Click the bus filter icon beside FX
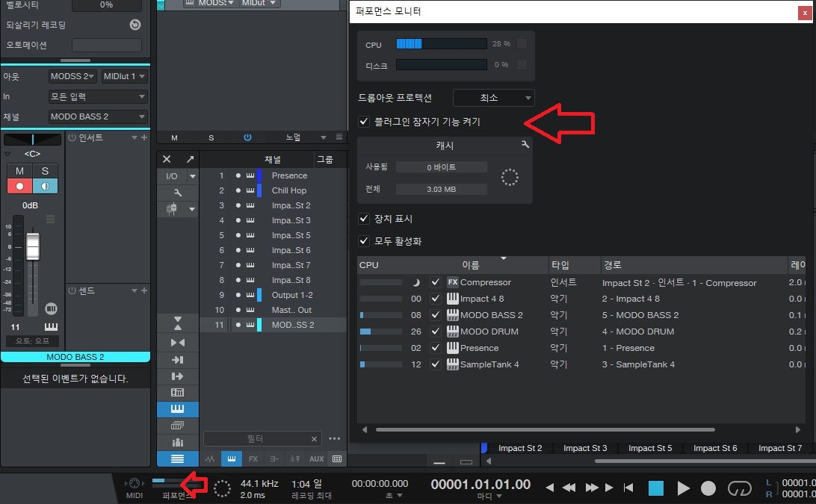Screen dimensions: 816x504 click(x=274, y=458)
